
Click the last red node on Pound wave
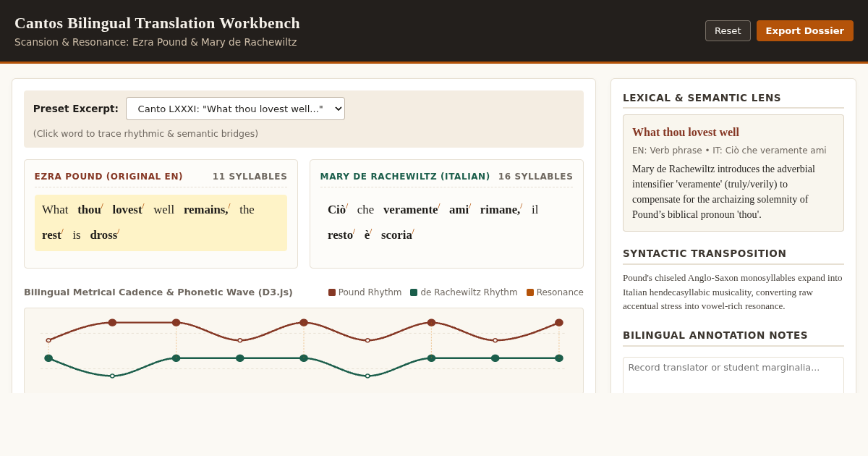click(x=559, y=323)
